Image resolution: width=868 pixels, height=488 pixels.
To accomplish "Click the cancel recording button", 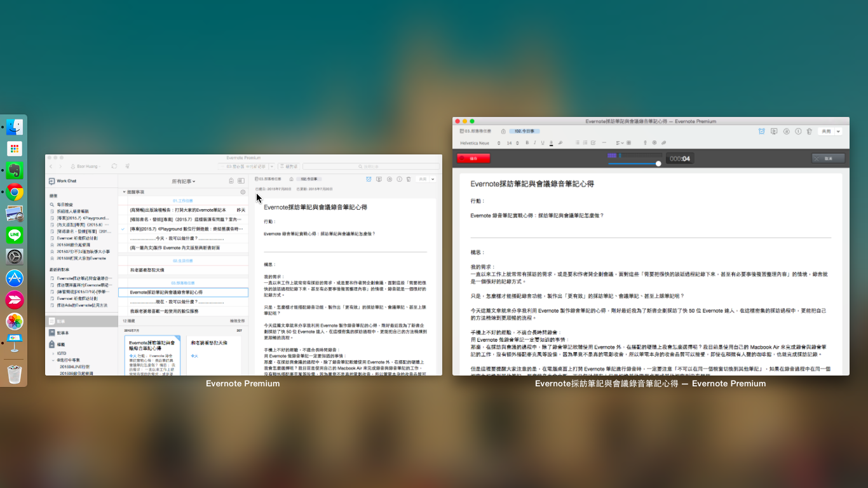I will click(829, 158).
